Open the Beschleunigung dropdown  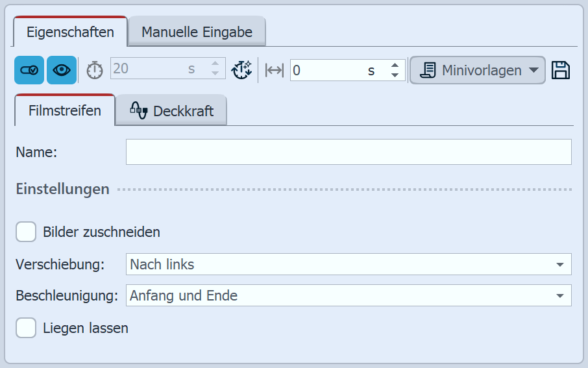(559, 296)
